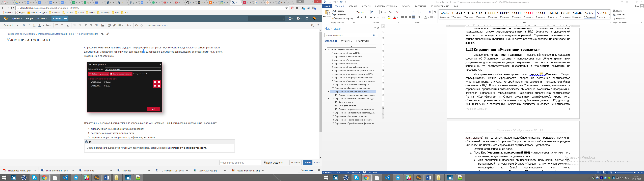Image resolution: width=644 pixels, height=181 pixels.
Task: Open Insert more content plus dropdown
Action: (x=129, y=25)
